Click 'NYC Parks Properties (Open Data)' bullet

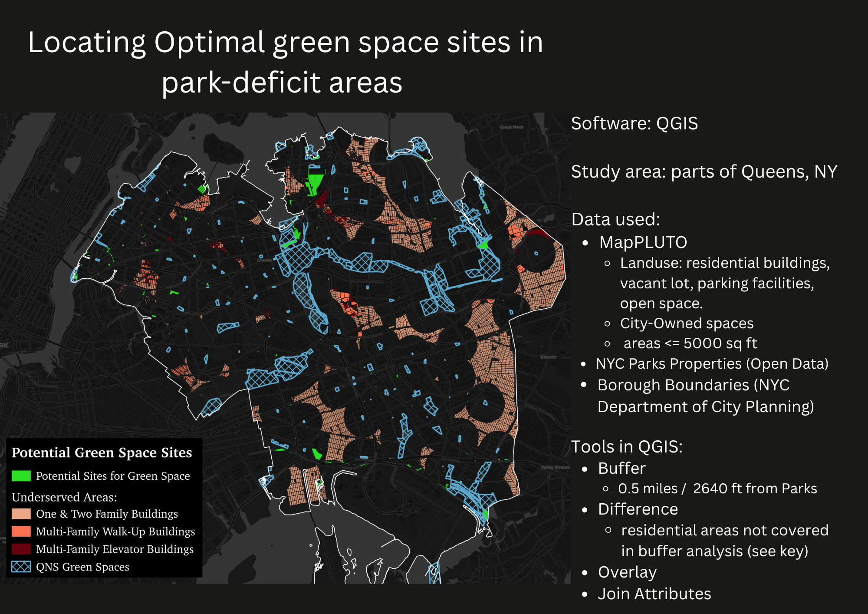[712, 364]
